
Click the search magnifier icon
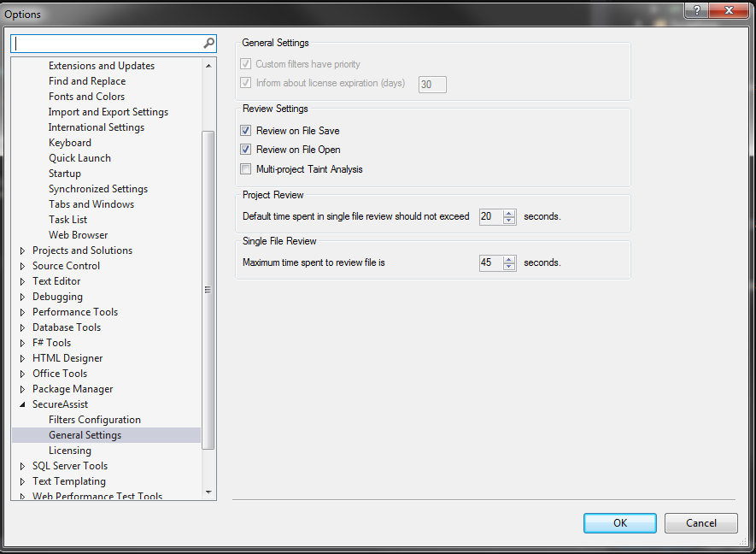(x=208, y=44)
